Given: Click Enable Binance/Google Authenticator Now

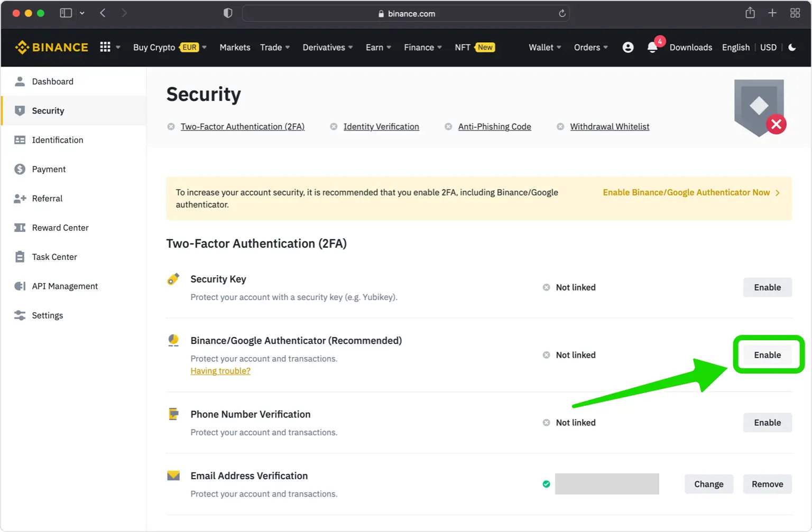Looking at the screenshot, I should (x=691, y=193).
